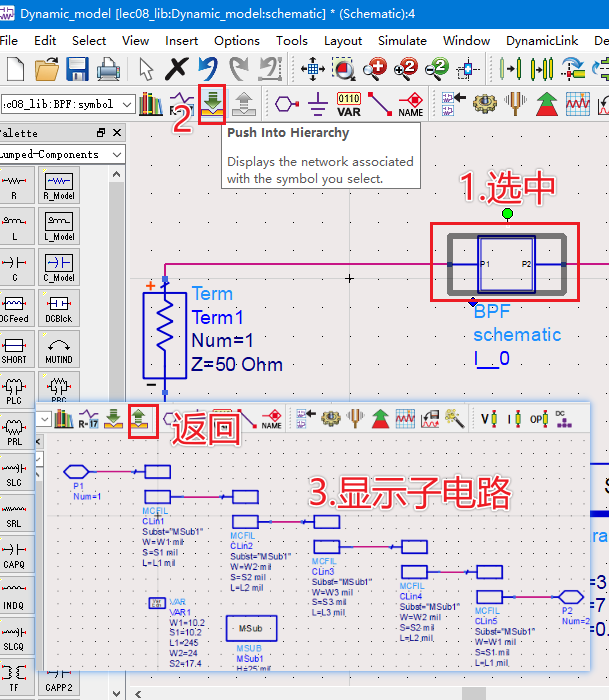Undo the last action with the blue arrow
This screenshot has width=609, height=700.
208,69
